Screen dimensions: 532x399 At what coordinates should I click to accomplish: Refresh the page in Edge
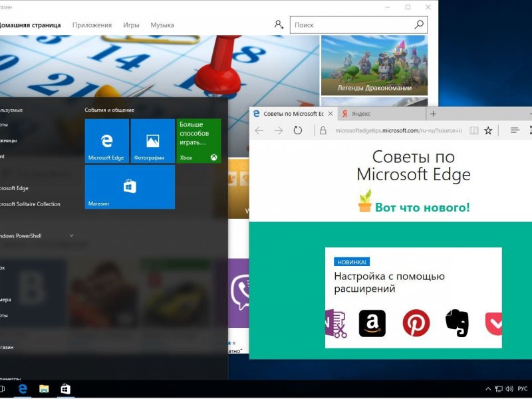coord(297,130)
